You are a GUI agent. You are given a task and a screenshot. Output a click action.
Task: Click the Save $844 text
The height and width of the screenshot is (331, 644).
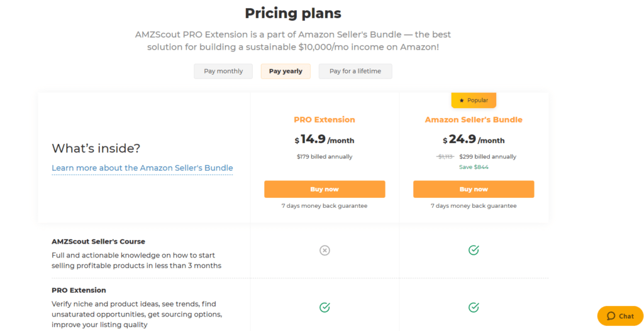coord(474,167)
